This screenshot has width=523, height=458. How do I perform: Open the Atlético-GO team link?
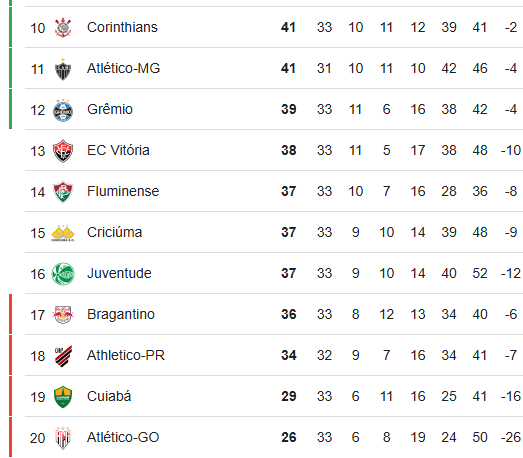123,437
